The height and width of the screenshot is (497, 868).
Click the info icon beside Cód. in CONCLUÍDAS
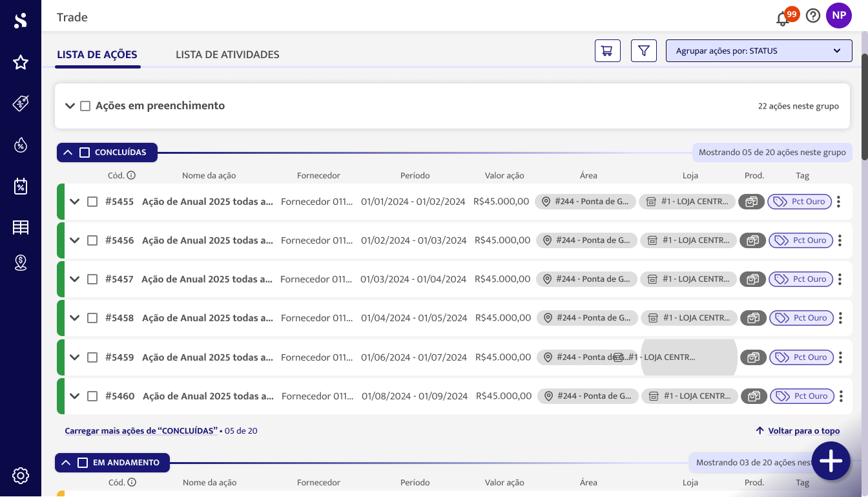(131, 175)
